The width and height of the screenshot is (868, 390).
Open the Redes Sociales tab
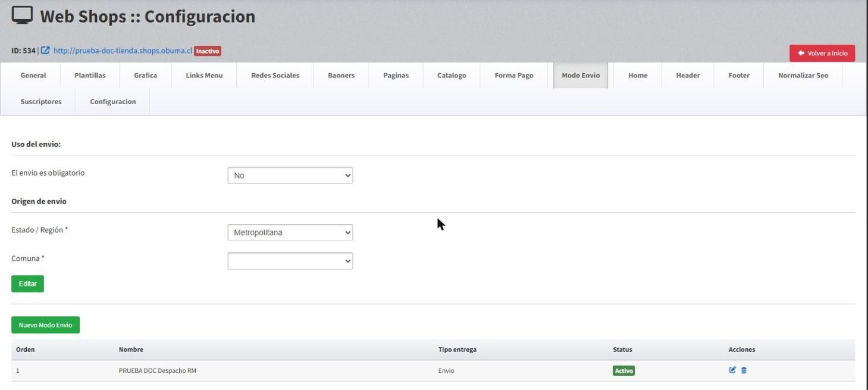275,76
